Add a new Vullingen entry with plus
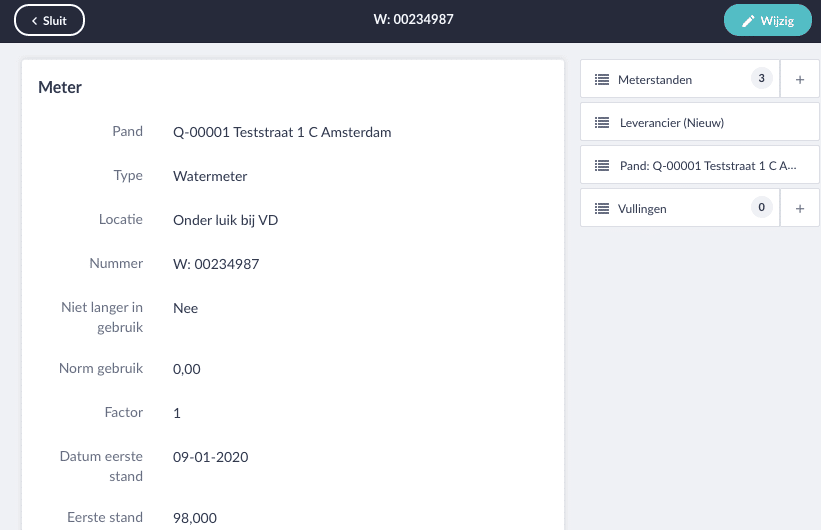The height and width of the screenshot is (530, 821). click(800, 208)
